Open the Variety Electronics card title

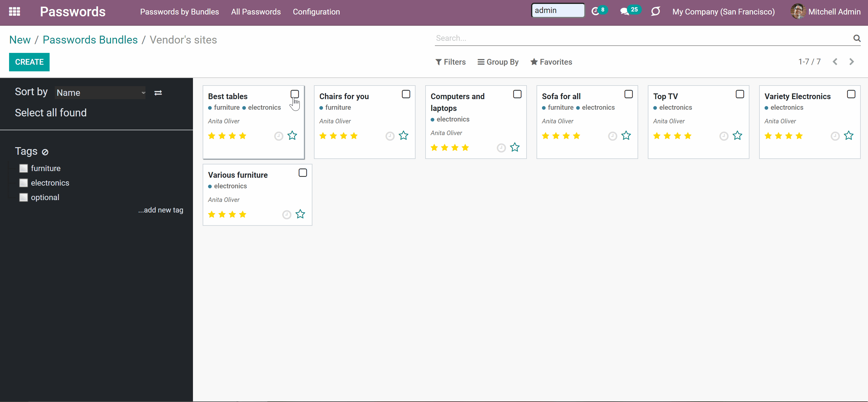click(797, 96)
